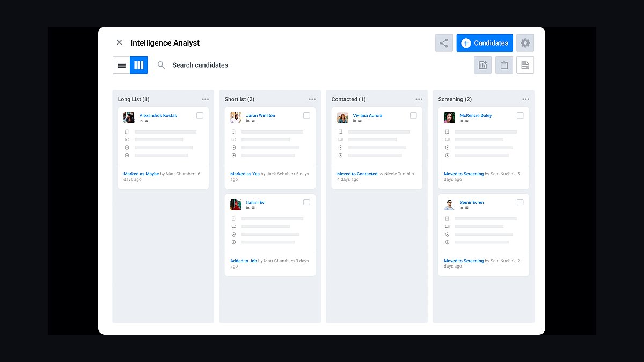The image size is (644, 362).
Task: Click the share icon button
Action: coord(444,43)
